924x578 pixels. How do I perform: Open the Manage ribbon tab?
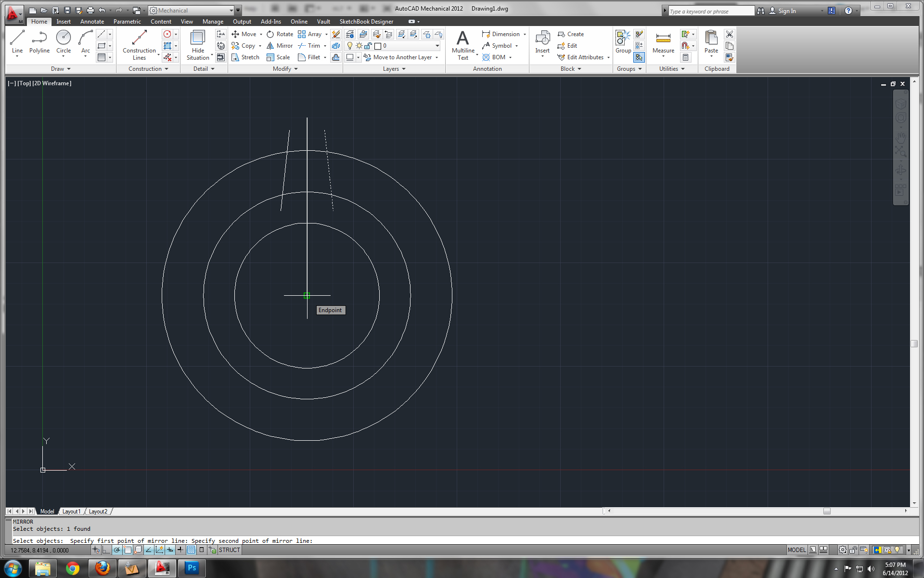213,22
